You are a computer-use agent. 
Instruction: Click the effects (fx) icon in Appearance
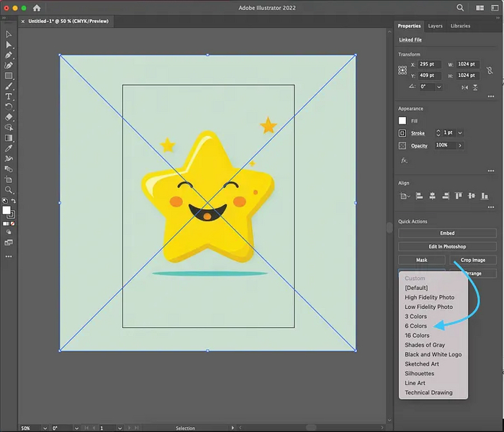point(404,161)
